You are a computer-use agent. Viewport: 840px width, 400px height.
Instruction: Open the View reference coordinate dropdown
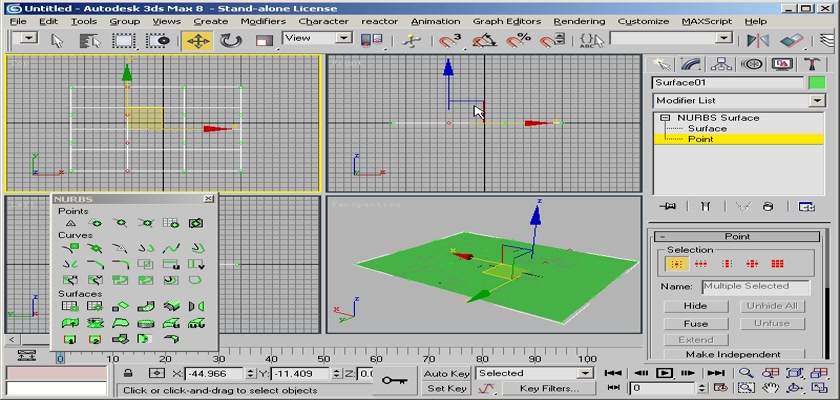click(x=318, y=38)
